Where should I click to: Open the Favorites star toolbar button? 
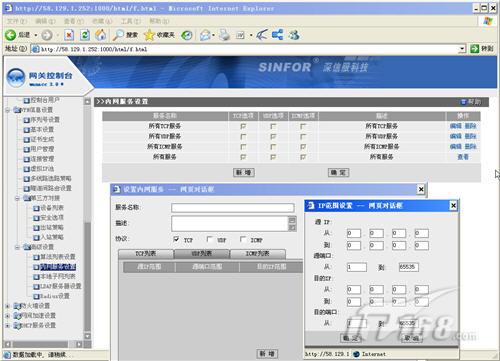[x=159, y=35]
